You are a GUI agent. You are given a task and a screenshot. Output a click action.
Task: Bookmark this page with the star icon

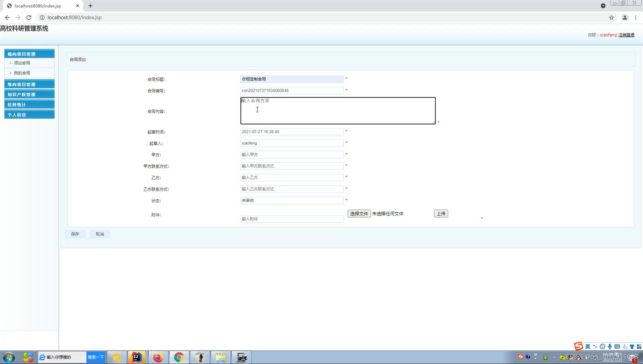(612, 17)
